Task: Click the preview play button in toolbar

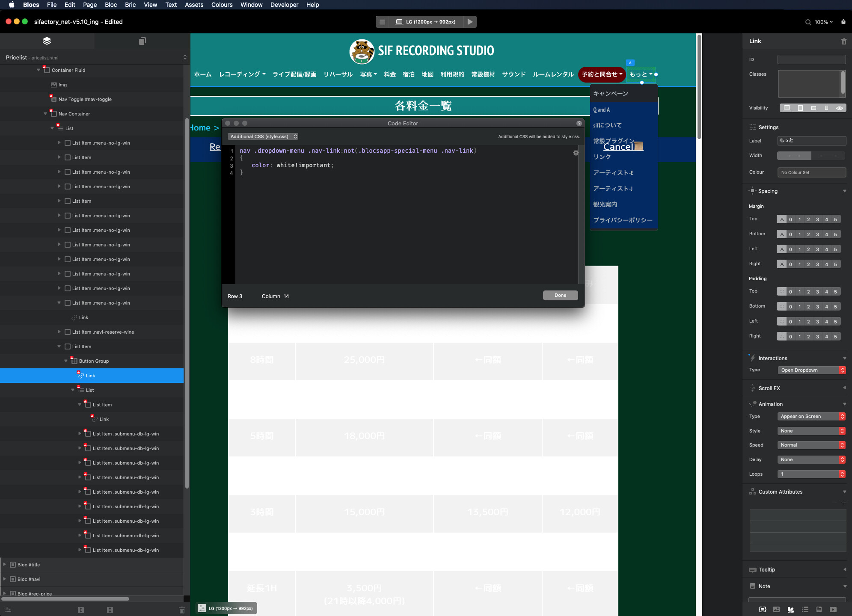Action: pyautogui.click(x=470, y=22)
